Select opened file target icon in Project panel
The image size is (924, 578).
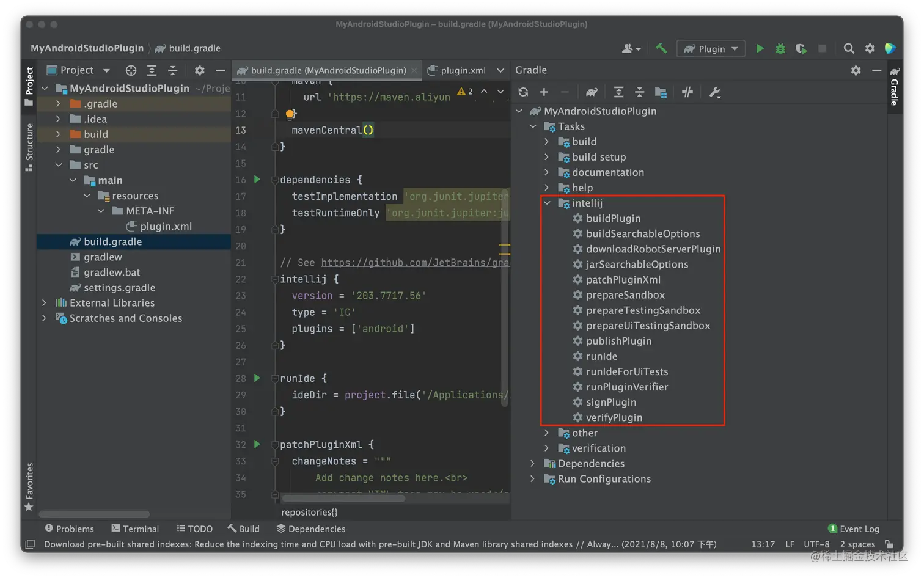[131, 70]
